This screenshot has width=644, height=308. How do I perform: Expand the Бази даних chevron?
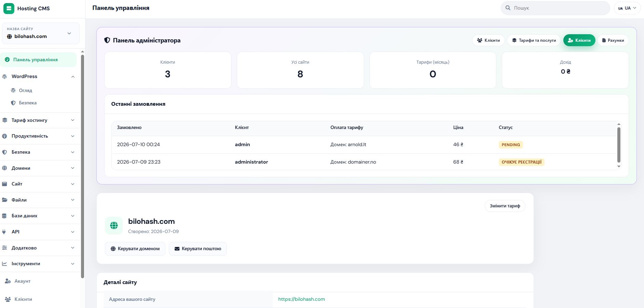tap(72, 216)
